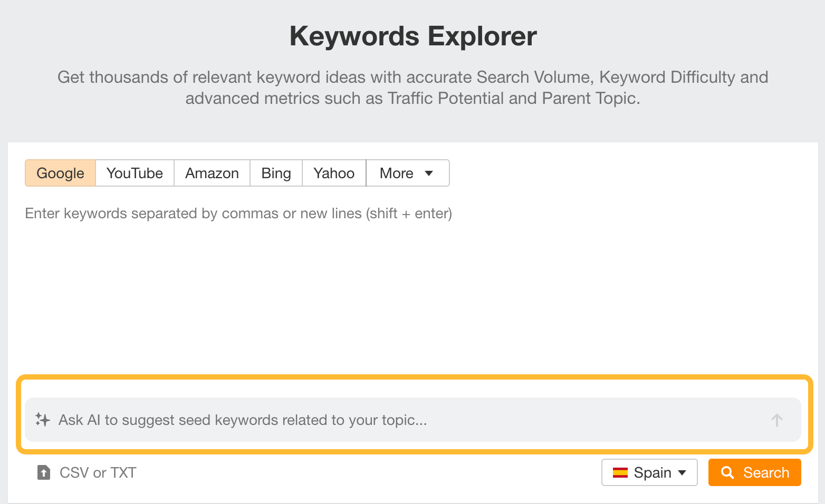Open the Spain country selector
The image size is (825, 504).
649,472
